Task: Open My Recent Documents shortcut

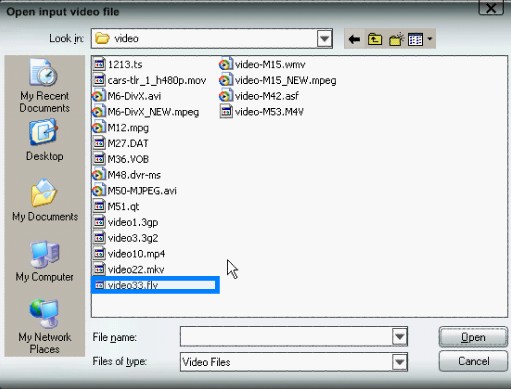Action: (44, 86)
